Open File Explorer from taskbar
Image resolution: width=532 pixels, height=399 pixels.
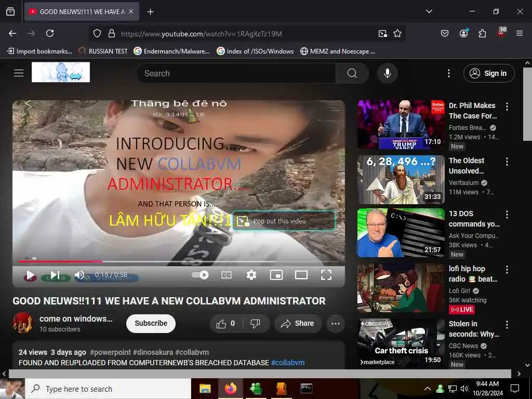point(205,389)
